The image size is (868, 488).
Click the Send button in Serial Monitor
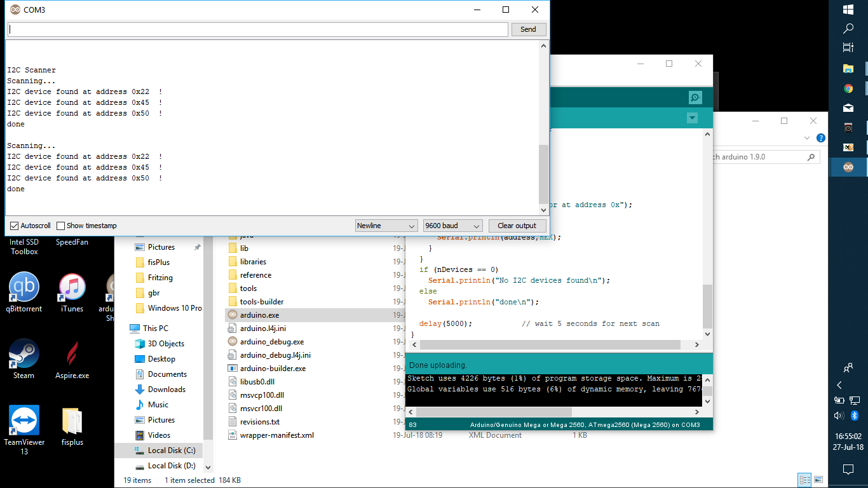(x=528, y=29)
